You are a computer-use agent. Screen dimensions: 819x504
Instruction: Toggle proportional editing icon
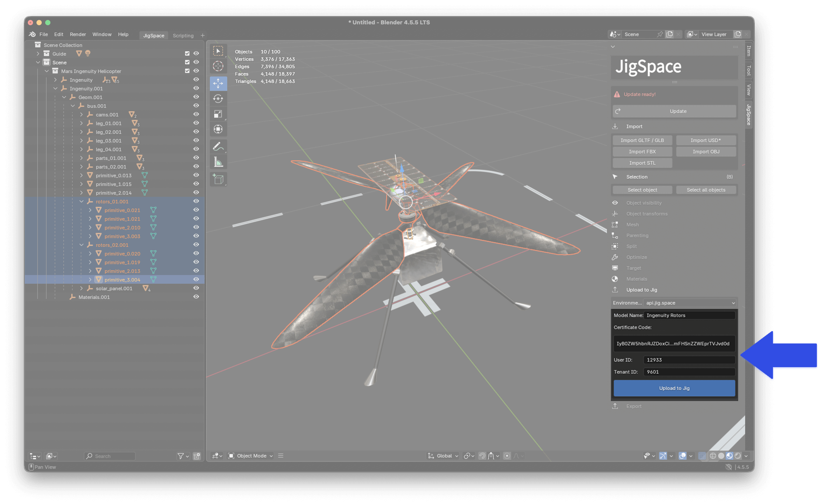pos(507,456)
